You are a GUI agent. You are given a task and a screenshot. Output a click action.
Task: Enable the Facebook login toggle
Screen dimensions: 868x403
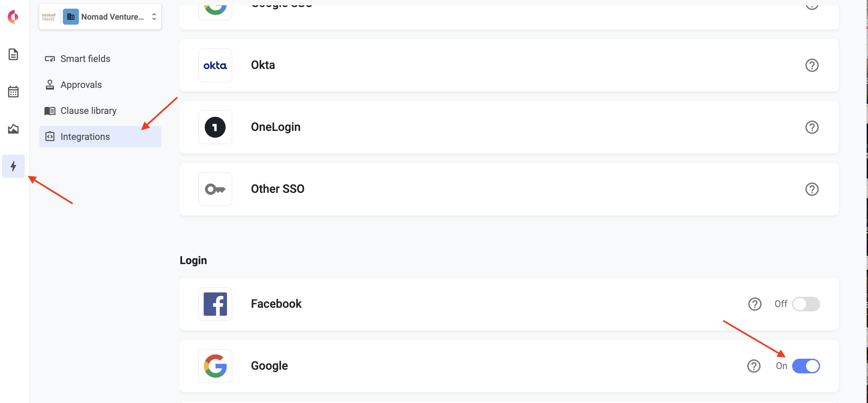click(806, 304)
